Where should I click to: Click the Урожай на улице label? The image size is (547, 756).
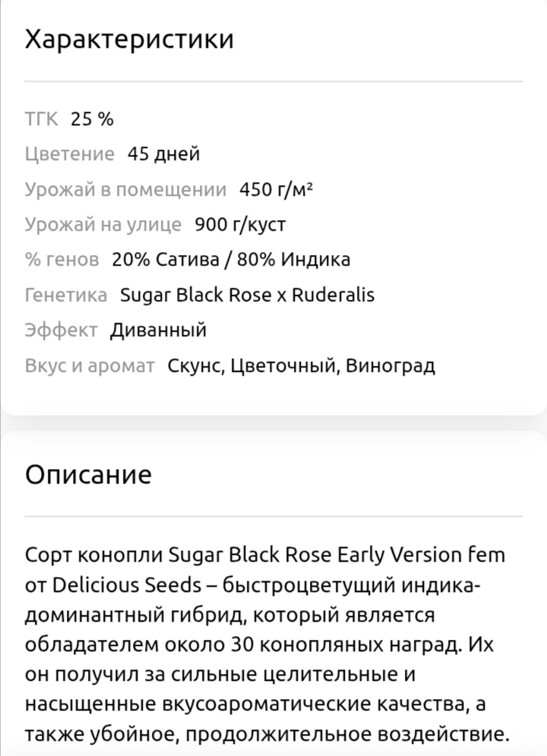click(x=103, y=225)
